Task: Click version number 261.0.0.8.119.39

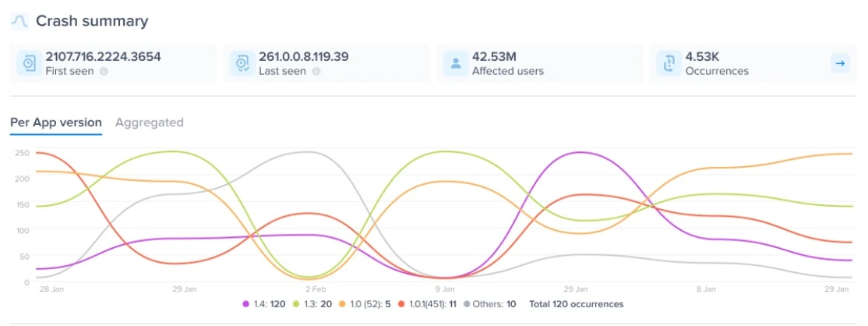Action: [303, 56]
